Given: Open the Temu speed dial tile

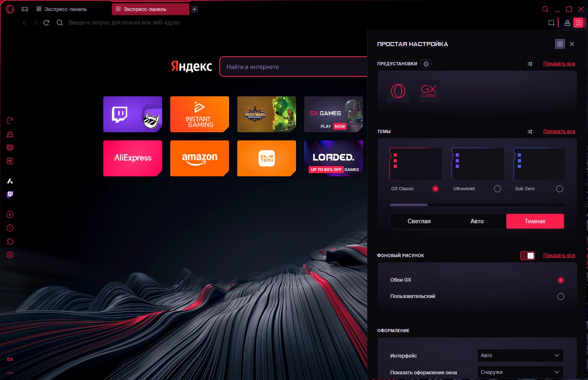Looking at the screenshot, I should 267,158.
